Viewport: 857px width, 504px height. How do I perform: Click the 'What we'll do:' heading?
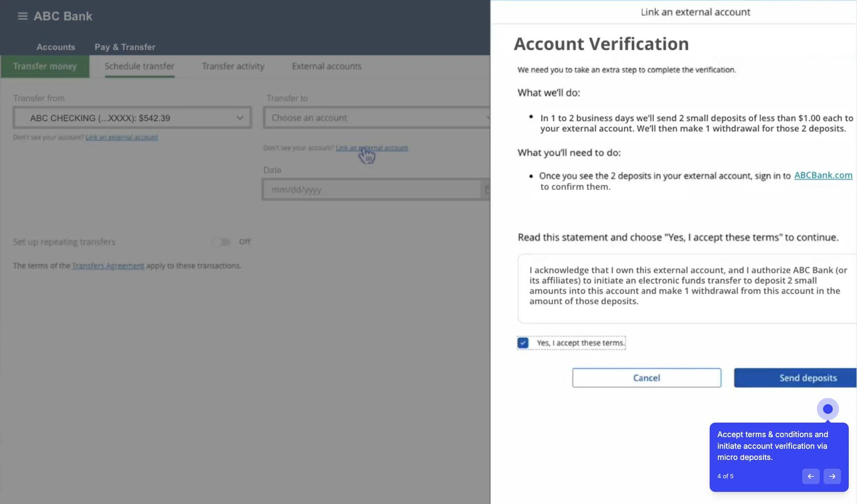pyautogui.click(x=549, y=93)
